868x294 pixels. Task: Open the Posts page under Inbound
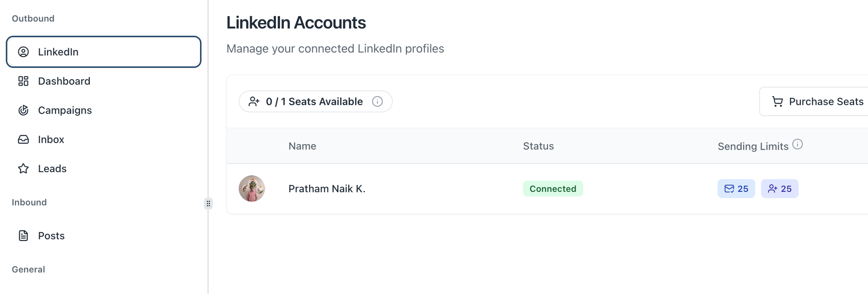point(51,235)
